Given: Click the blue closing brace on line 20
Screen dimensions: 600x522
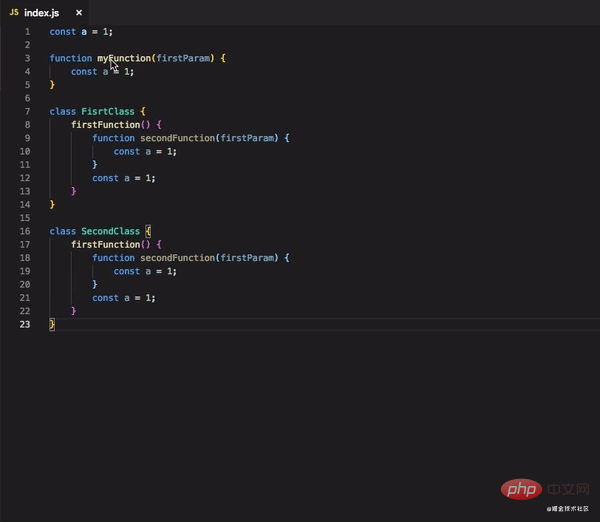Looking at the screenshot, I should [95, 284].
